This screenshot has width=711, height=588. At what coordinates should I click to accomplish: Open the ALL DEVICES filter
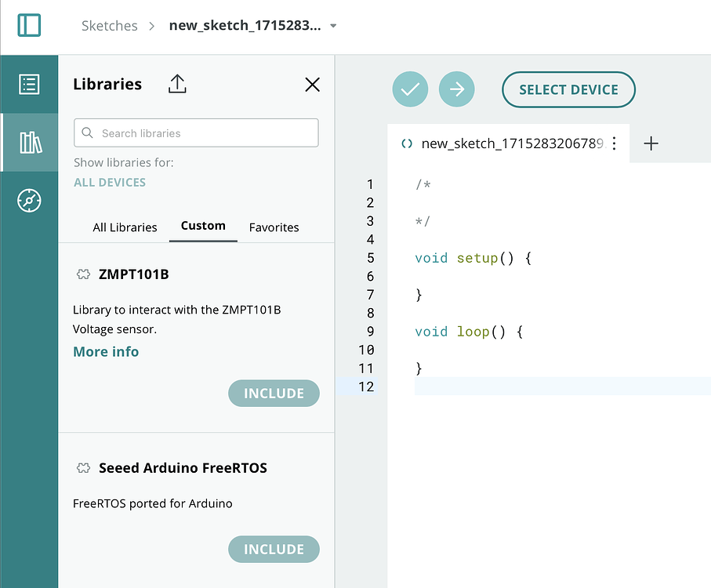pyautogui.click(x=110, y=183)
